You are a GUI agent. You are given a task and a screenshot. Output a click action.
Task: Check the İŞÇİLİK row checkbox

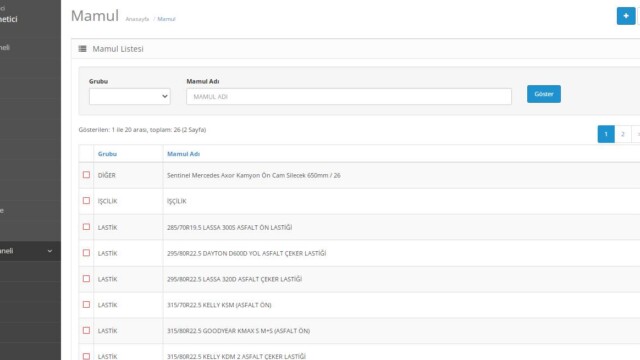coord(86,200)
